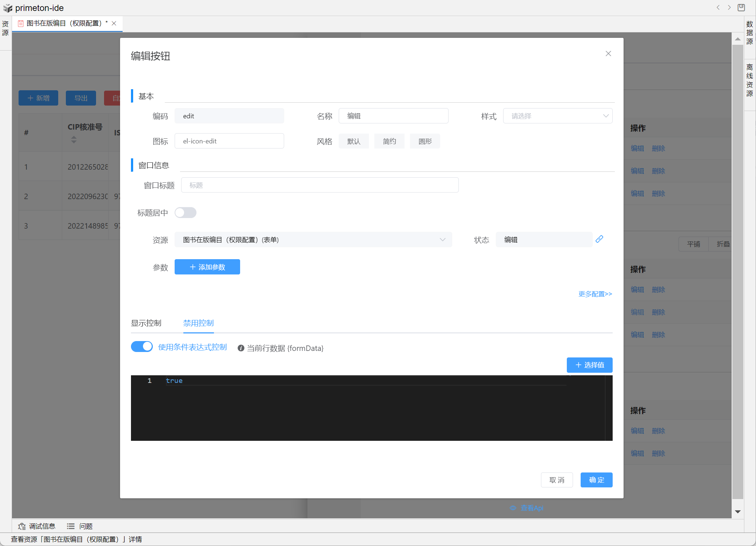
Task: Expand the 资源 dropdown list
Action: tap(313, 240)
